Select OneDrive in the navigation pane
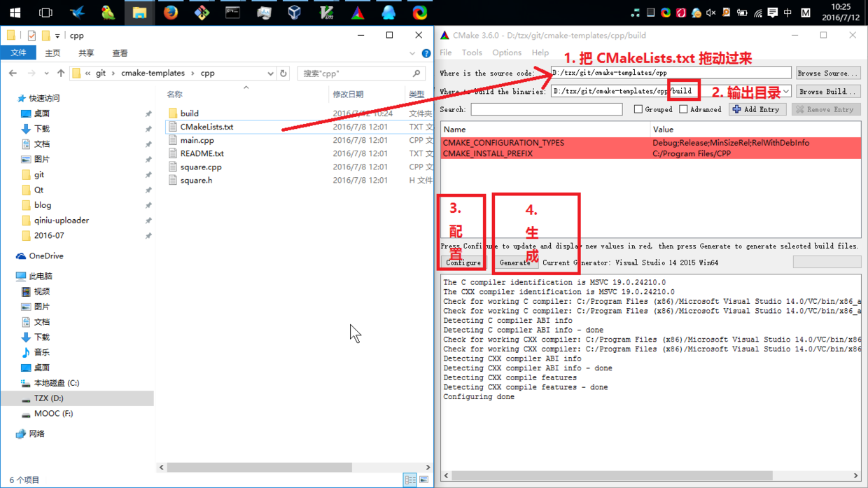The image size is (868, 488). click(46, 256)
